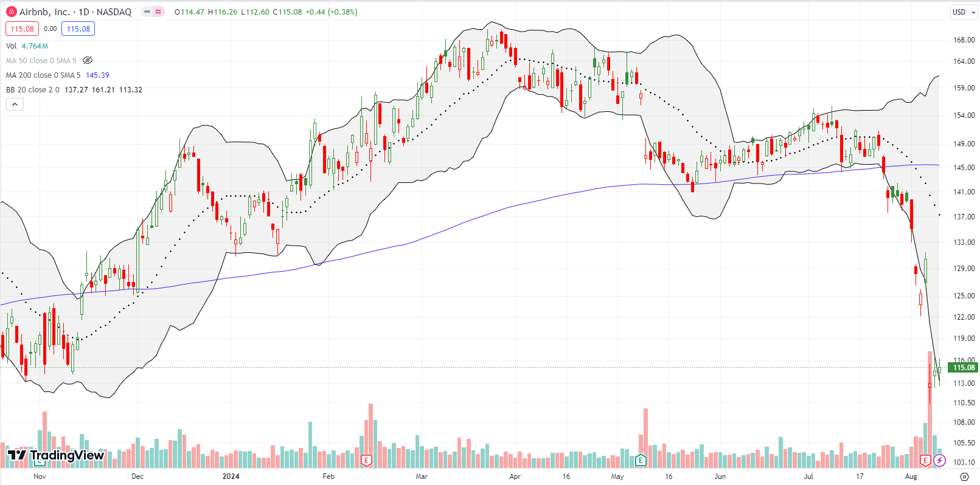Click the green earnings marker in May

coord(641,461)
